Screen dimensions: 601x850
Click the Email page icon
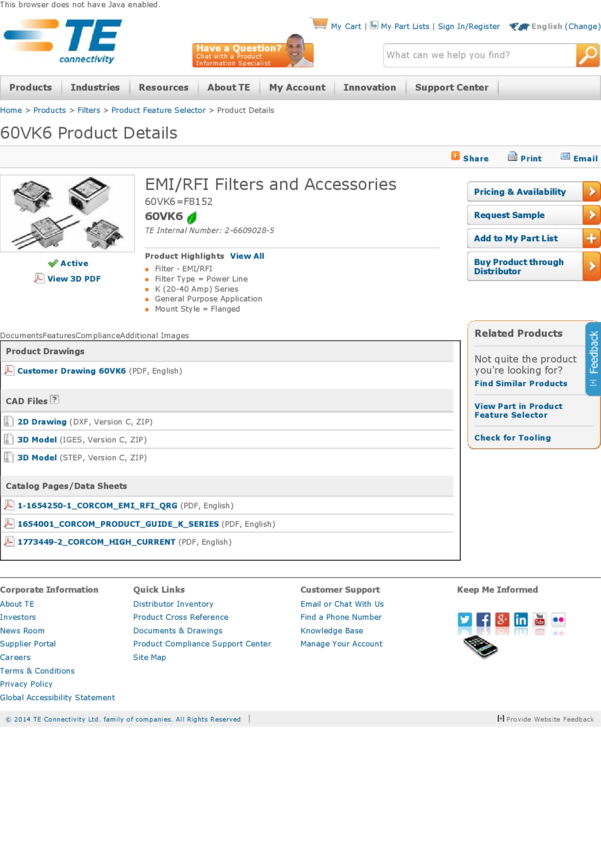pyautogui.click(x=565, y=157)
